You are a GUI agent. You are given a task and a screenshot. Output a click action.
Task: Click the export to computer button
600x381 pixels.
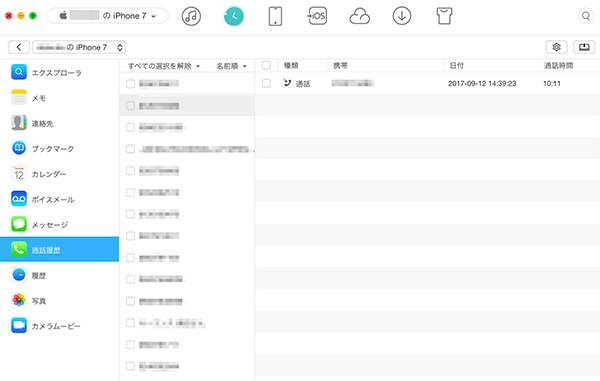tap(584, 47)
